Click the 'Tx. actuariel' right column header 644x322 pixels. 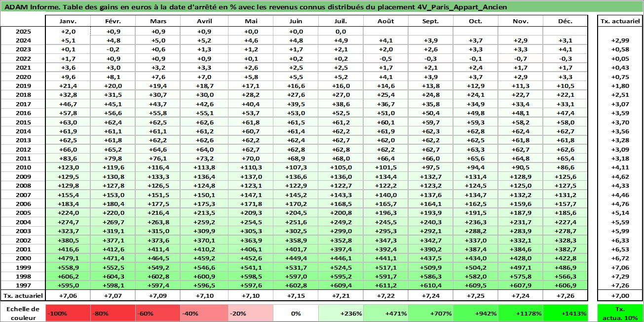tap(620, 21)
